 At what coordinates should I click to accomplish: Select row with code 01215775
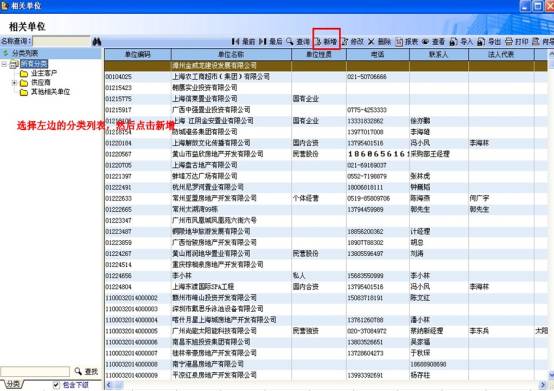326,99
